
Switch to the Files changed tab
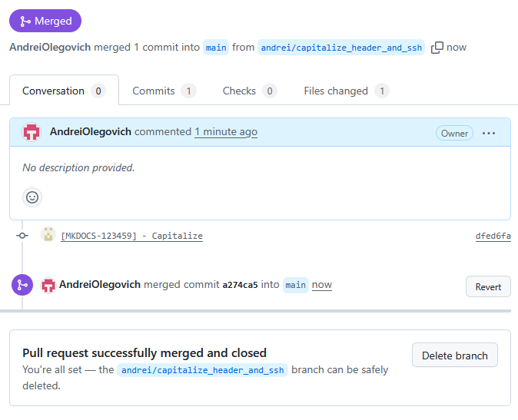click(x=347, y=91)
